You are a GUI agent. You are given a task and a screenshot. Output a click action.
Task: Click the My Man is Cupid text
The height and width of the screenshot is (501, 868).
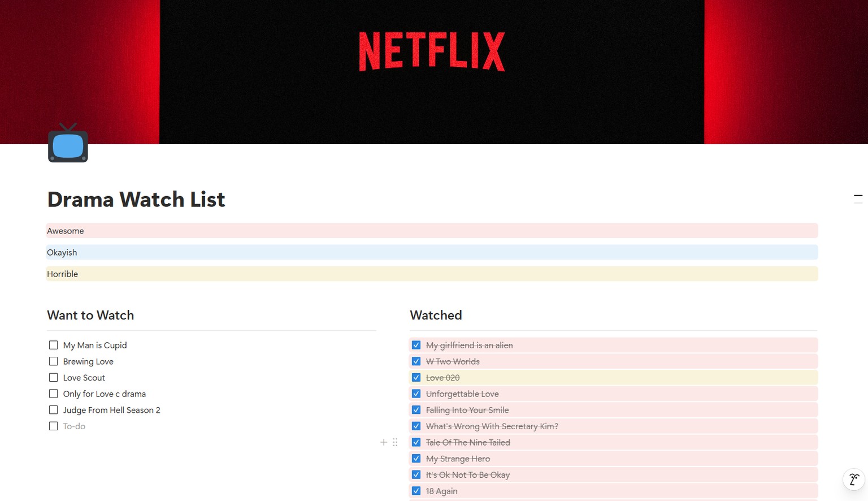[x=95, y=345]
